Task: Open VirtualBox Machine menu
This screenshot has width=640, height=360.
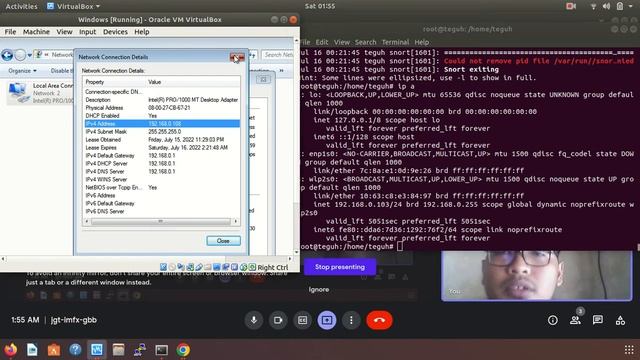Action: (x=36, y=31)
